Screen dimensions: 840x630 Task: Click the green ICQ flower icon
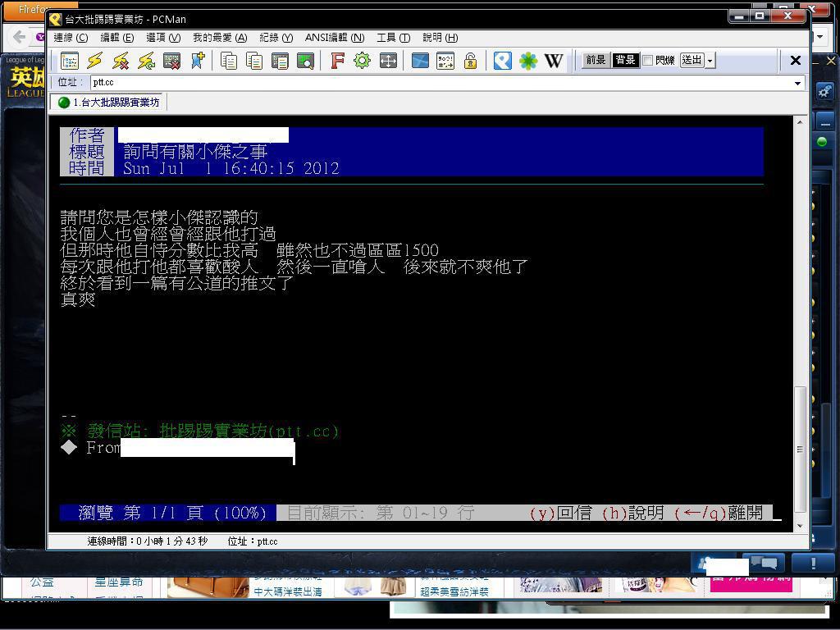click(x=528, y=61)
